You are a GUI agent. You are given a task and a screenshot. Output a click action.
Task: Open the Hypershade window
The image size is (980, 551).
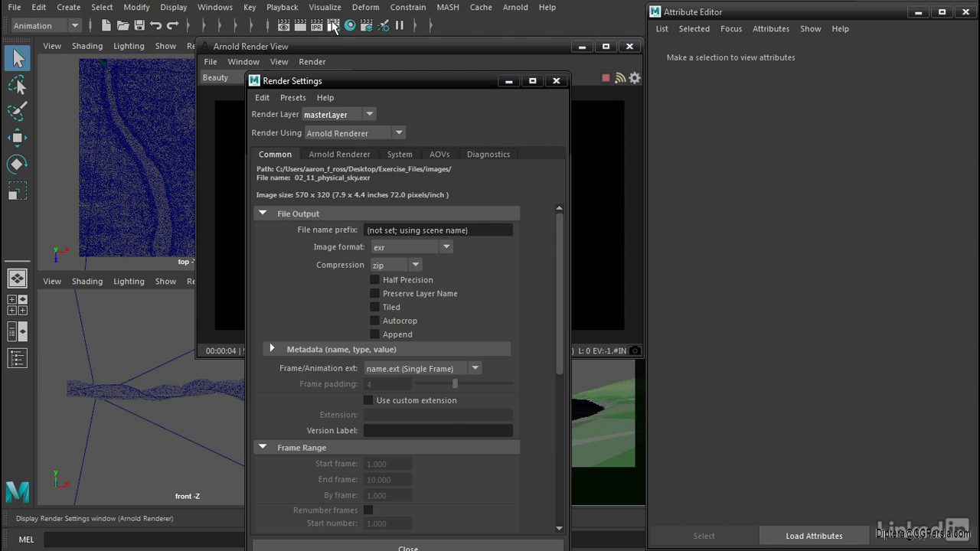pos(350,25)
